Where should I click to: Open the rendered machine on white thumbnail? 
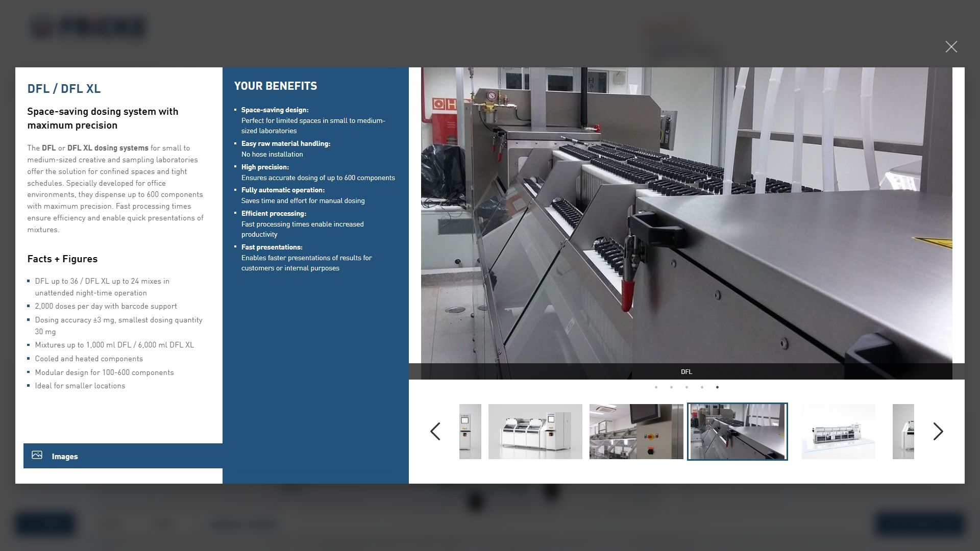pyautogui.click(x=838, y=432)
